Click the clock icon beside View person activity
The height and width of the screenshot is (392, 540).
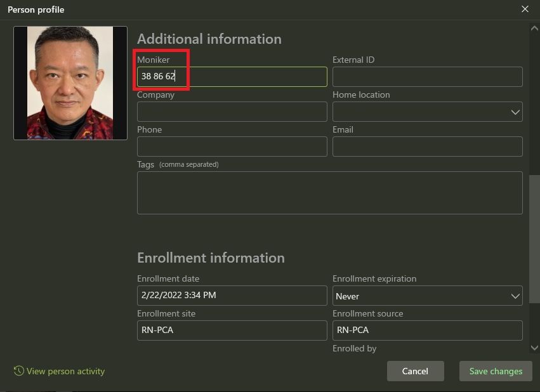coord(19,371)
